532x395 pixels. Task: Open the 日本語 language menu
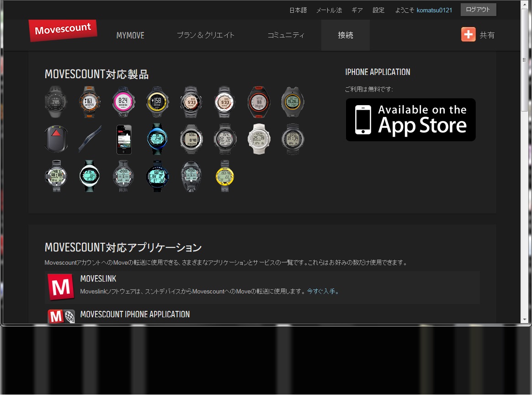click(x=298, y=10)
